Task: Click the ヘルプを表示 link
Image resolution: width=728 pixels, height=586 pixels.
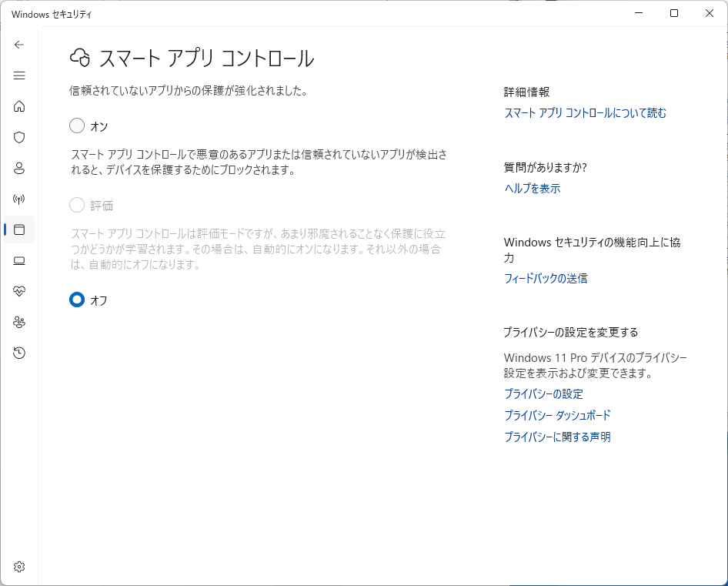Action: [532, 189]
